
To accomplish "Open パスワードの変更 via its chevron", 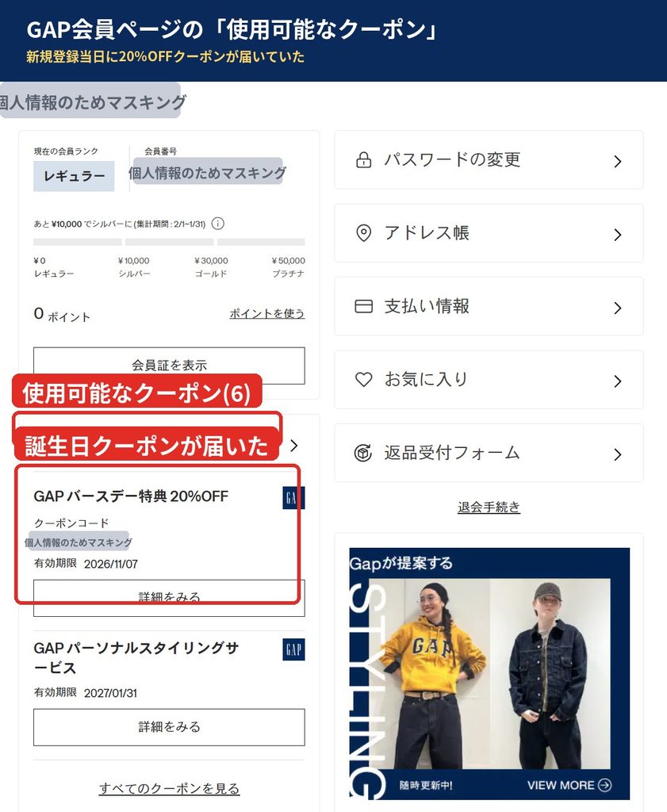I will pos(617,161).
